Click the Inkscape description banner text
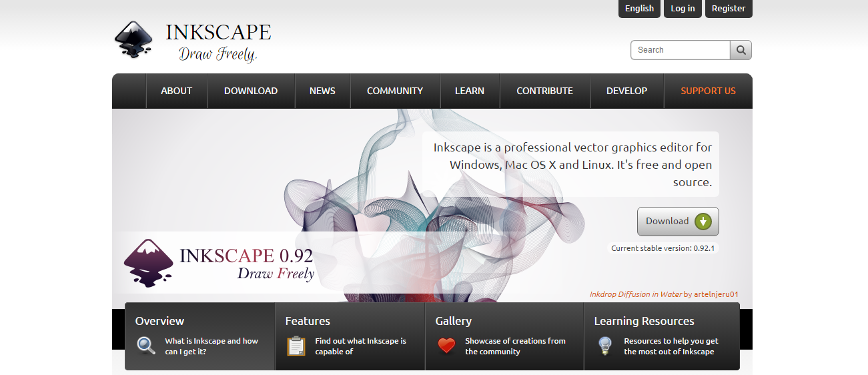 pyautogui.click(x=572, y=164)
